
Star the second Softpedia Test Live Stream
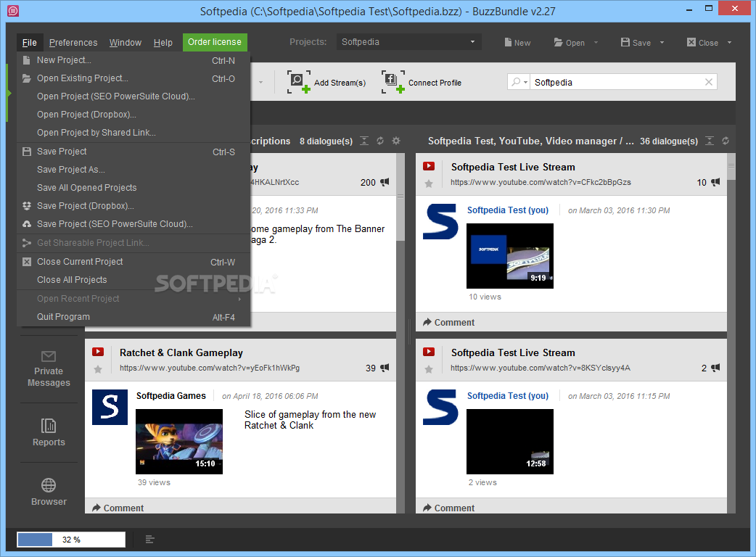(429, 370)
